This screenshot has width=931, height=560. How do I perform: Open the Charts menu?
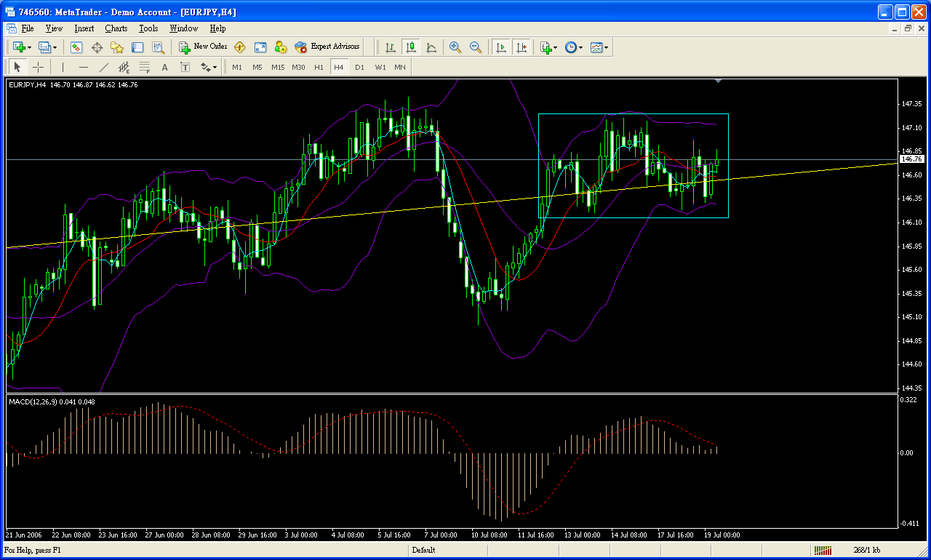116,28
